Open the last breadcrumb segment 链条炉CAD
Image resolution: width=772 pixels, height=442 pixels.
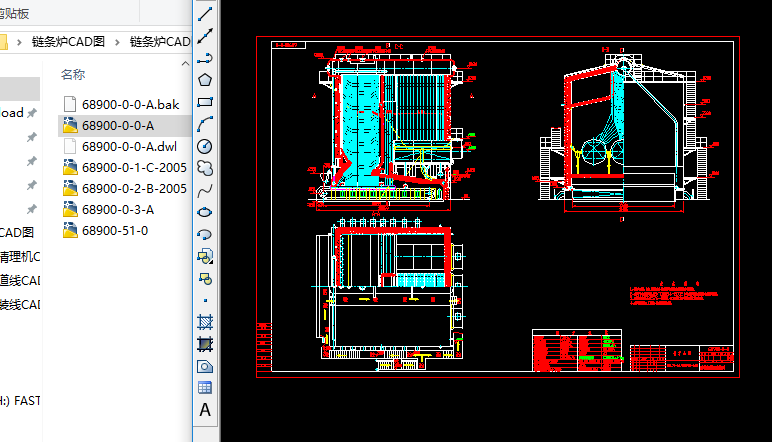coord(160,42)
